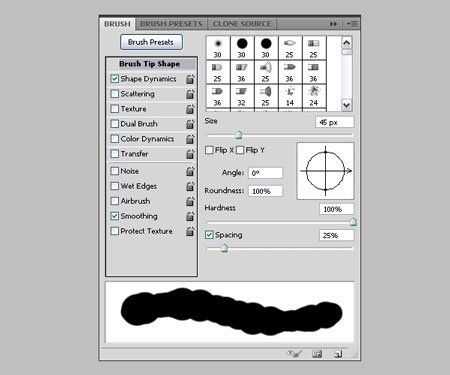Toggle the lock icon for Protect Texture
The width and height of the screenshot is (450, 375).
pyautogui.click(x=190, y=231)
